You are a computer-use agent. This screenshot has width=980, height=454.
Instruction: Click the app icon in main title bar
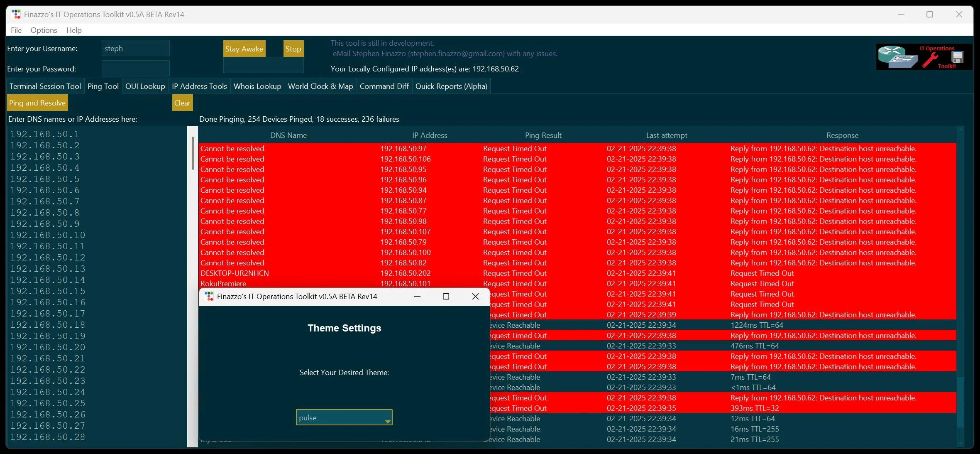16,15
